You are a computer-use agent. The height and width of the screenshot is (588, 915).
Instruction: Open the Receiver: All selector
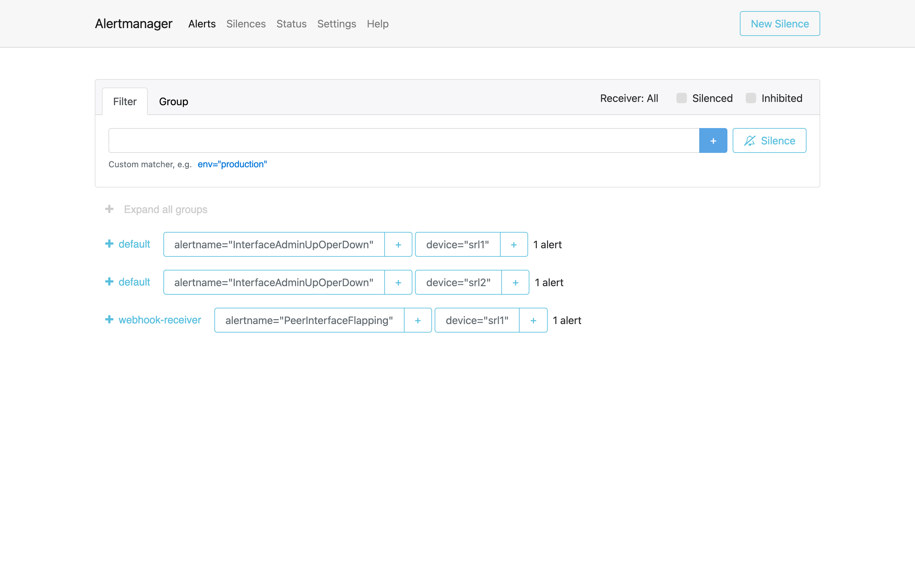(629, 98)
